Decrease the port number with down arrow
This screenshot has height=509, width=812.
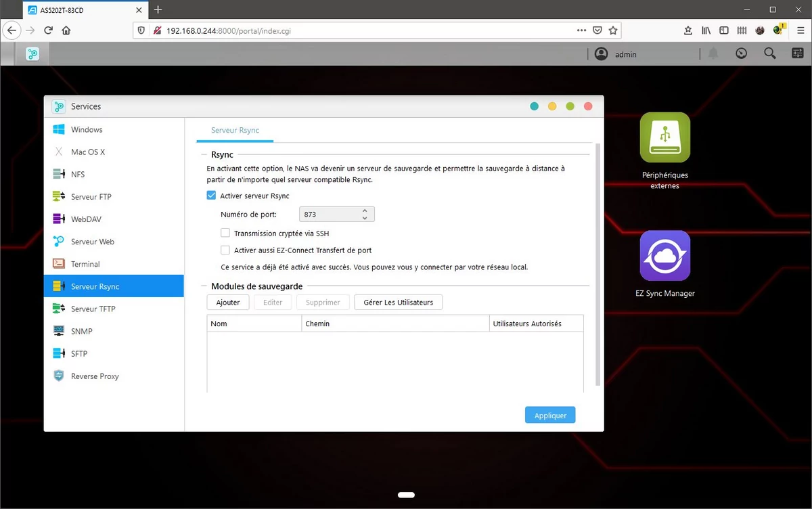tap(365, 218)
